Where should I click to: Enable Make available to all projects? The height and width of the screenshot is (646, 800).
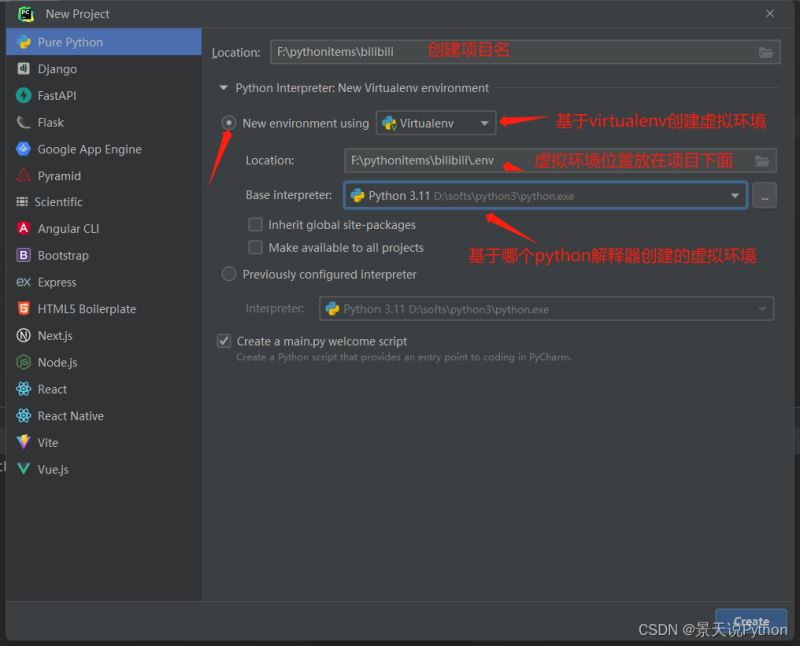click(255, 247)
